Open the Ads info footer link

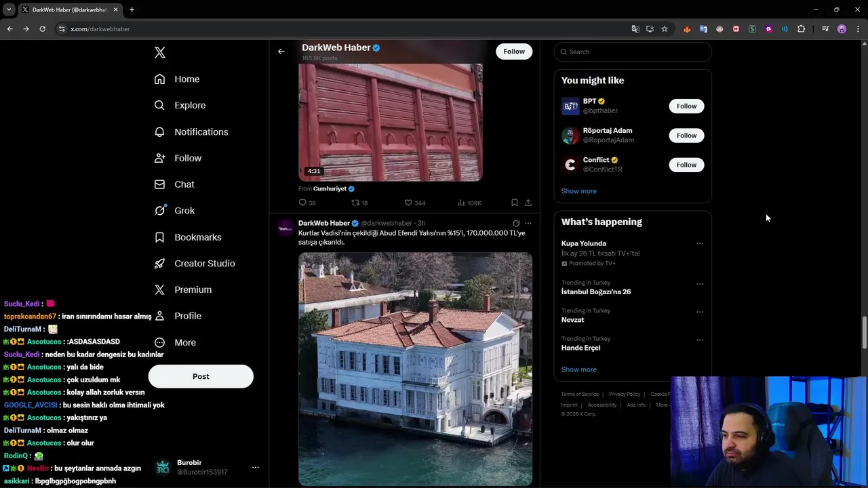tap(636, 405)
